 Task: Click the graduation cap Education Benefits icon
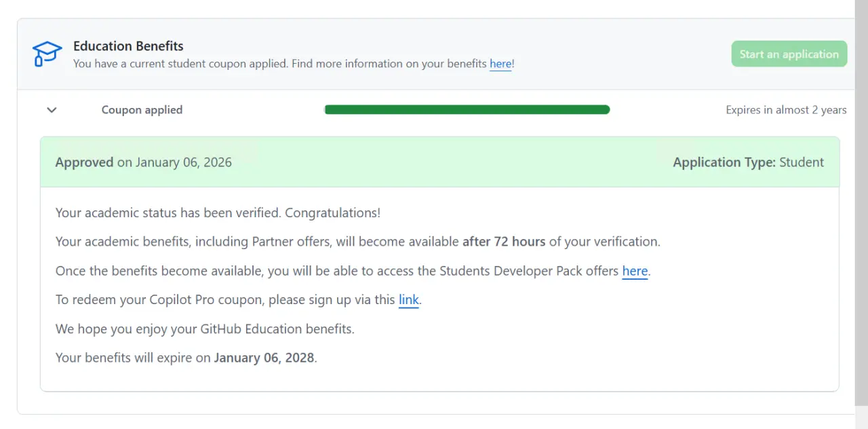47,54
